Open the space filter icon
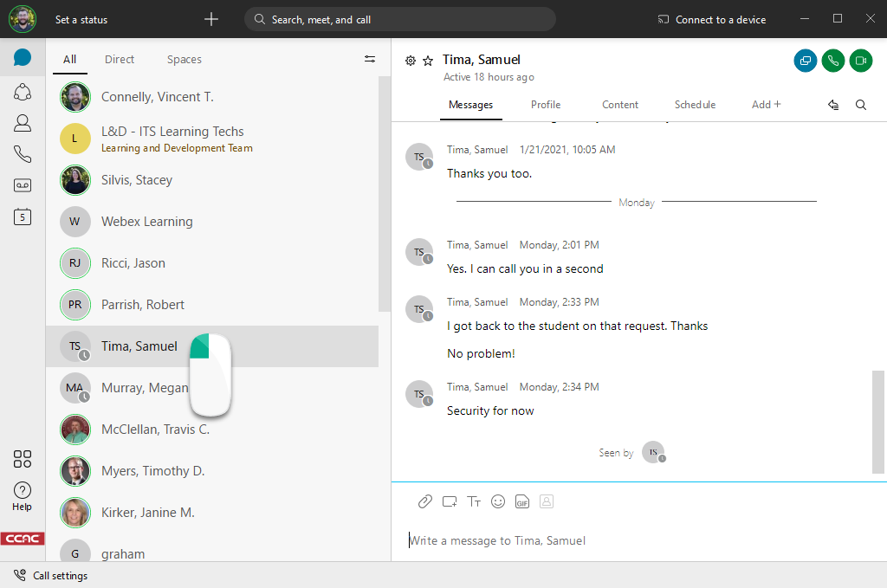The width and height of the screenshot is (887, 588). [369, 59]
